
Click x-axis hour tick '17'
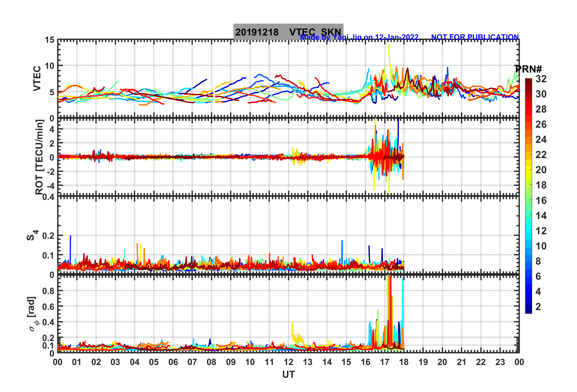385,362
